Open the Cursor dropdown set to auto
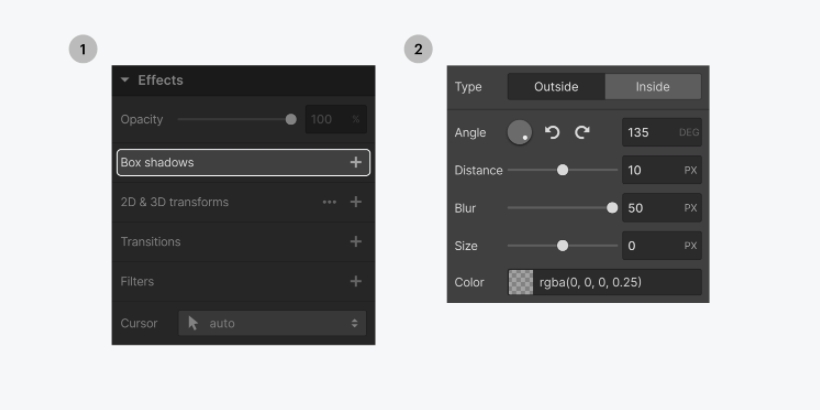The image size is (820, 410). pos(272,323)
